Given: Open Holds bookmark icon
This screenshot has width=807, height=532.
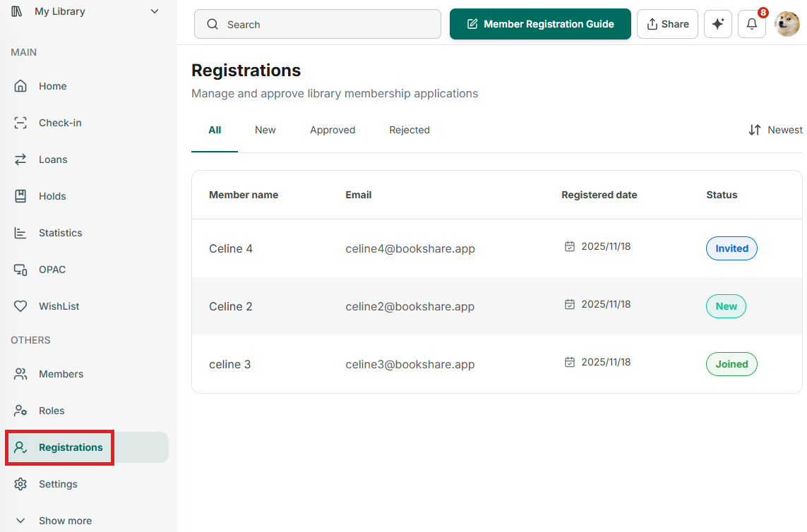Looking at the screenshot, I should coord(20,196).
